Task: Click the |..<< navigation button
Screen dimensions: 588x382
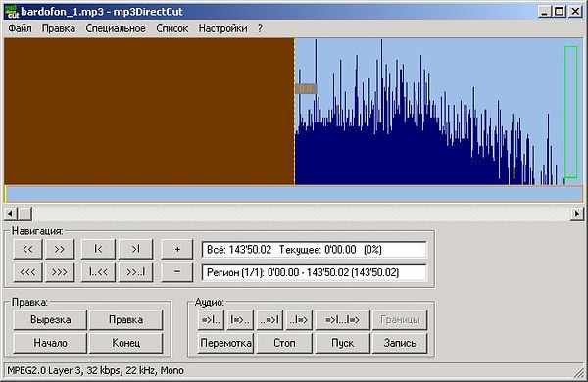Action: [98, 271]
